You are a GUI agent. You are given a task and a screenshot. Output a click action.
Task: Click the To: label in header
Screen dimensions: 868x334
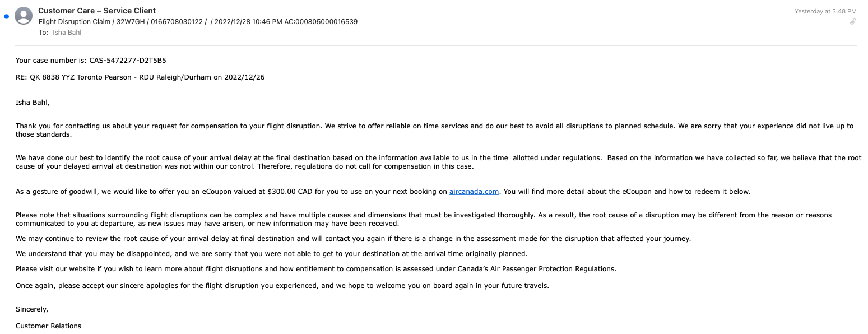pyautogui.click(x=44, y=32)
